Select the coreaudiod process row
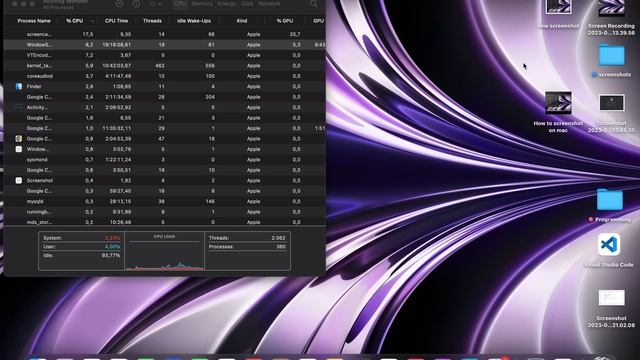640x360 pixels. tap(164, 76)
